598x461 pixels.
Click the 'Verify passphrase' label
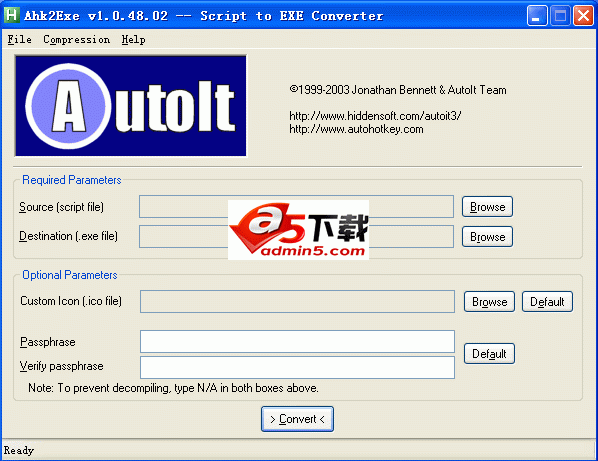61,366
